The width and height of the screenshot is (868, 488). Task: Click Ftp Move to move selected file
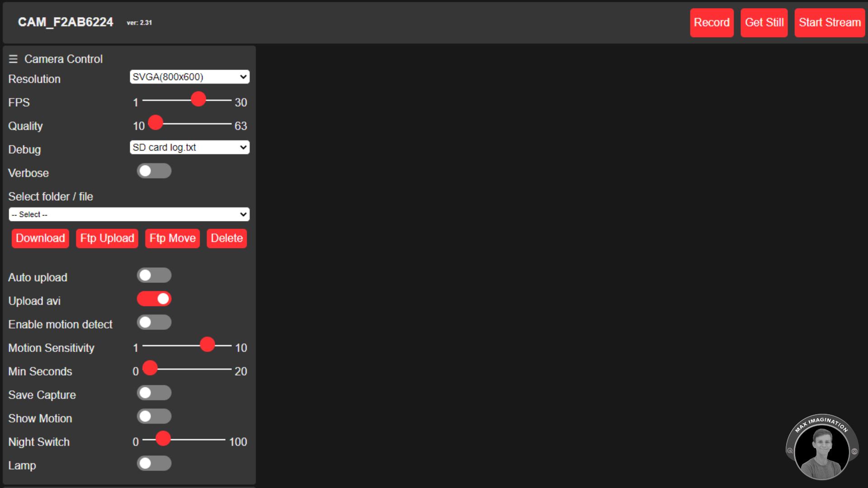click(172, 238)
